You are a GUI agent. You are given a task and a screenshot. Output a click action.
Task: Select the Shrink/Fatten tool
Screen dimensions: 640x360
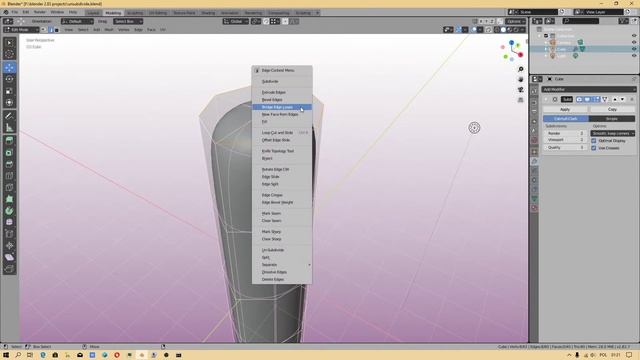pyautogui.click(x=9, y=246)
